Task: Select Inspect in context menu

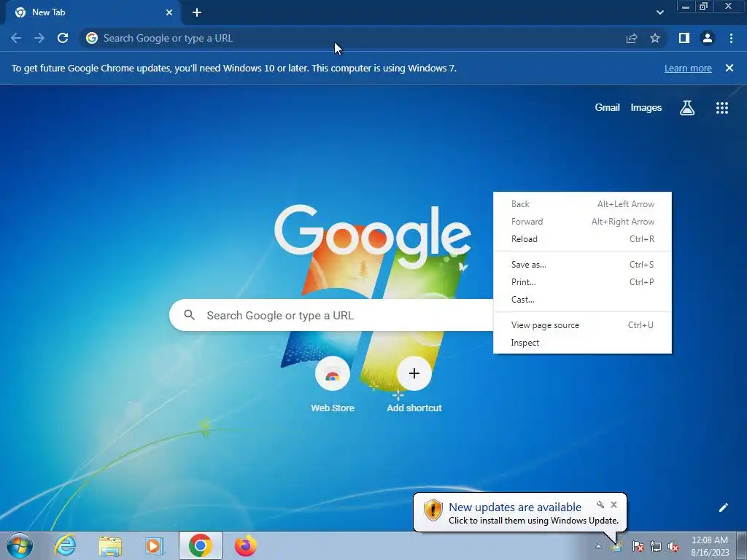Action: click(x=582, y=343)
